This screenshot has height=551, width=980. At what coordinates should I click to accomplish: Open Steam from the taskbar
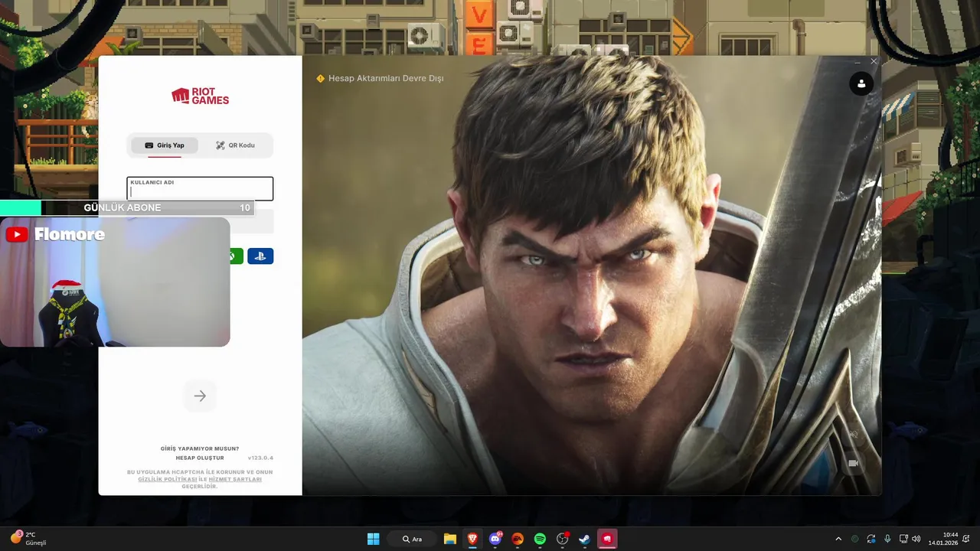584,539
